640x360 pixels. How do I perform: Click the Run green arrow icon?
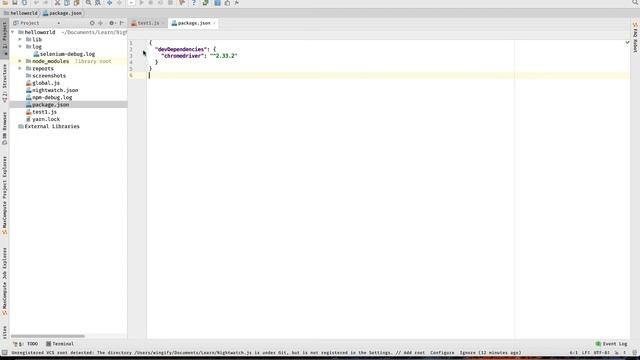pyautogui.click(x=142, y=2)
